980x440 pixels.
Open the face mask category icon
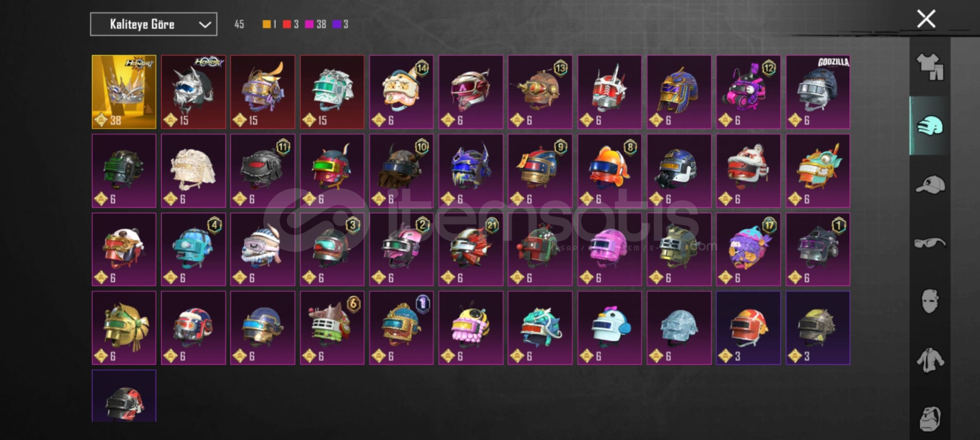930,301
